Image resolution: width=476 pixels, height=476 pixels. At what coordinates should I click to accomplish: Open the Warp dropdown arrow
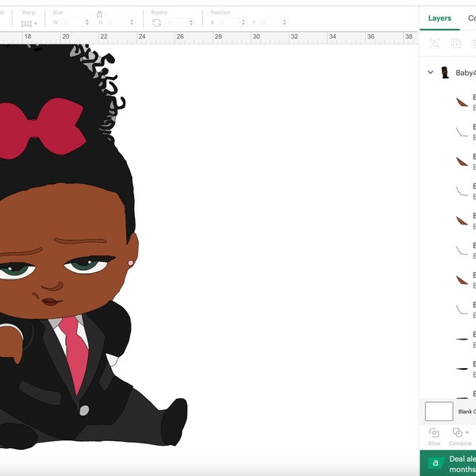click(36, 23)
